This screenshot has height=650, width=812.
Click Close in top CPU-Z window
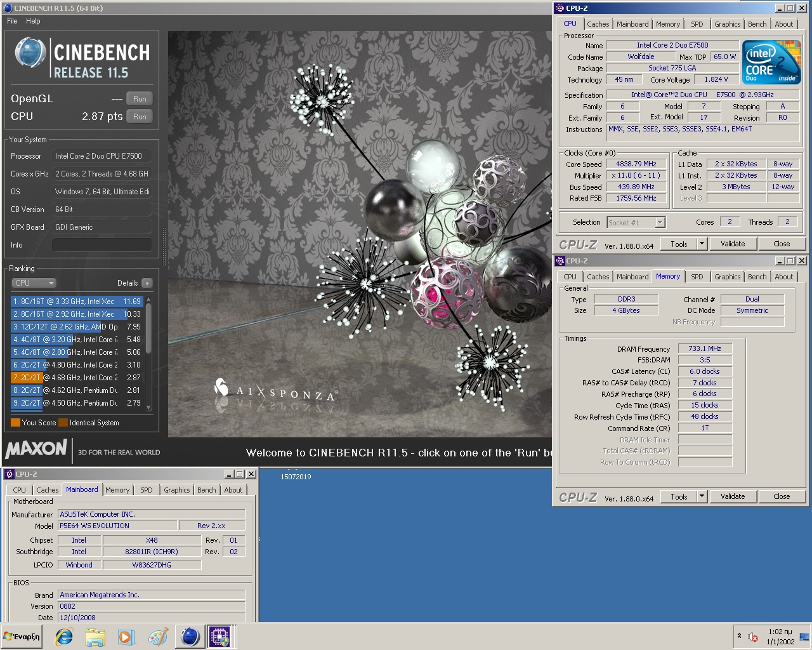tap(782, 244)
